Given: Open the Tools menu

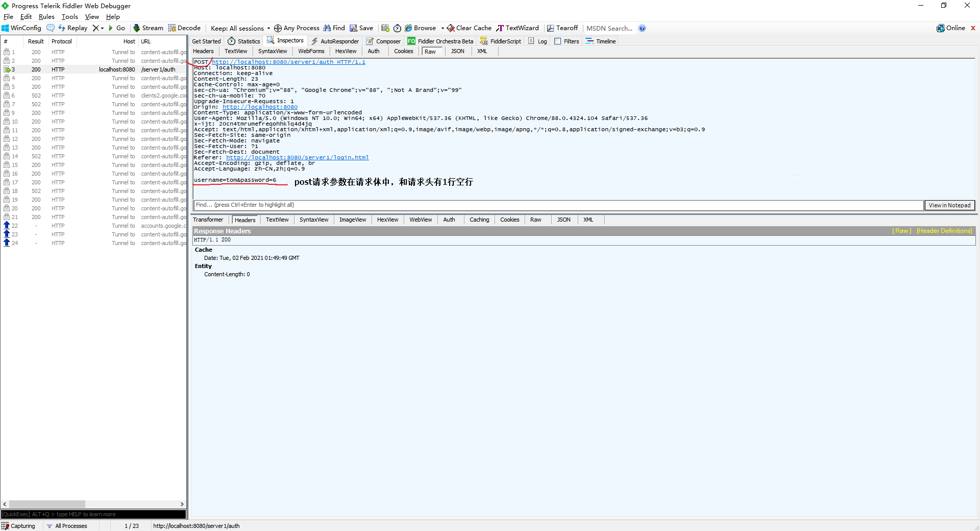Looking at the screenshot, I should [70, 17].
